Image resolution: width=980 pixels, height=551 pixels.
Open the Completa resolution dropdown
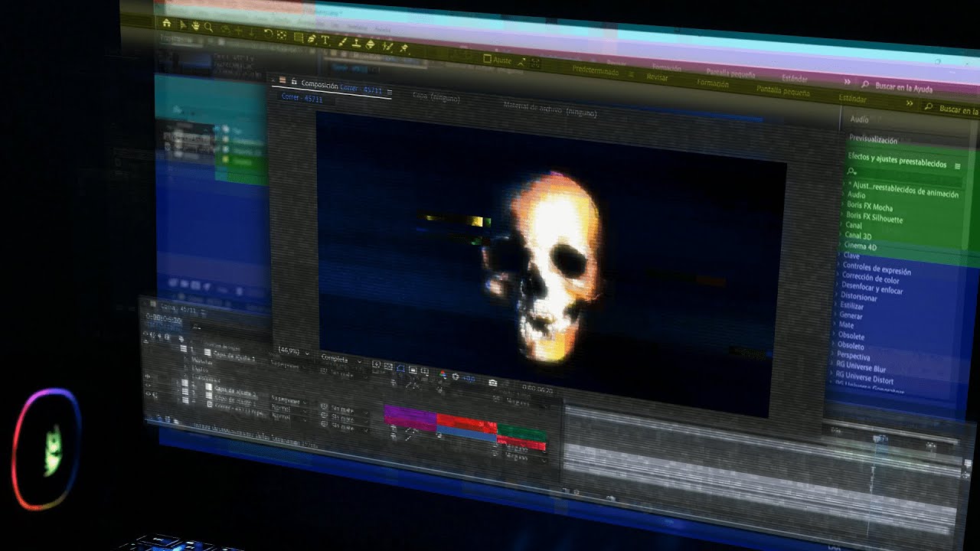pyautogui.click(x=341, y=359)
